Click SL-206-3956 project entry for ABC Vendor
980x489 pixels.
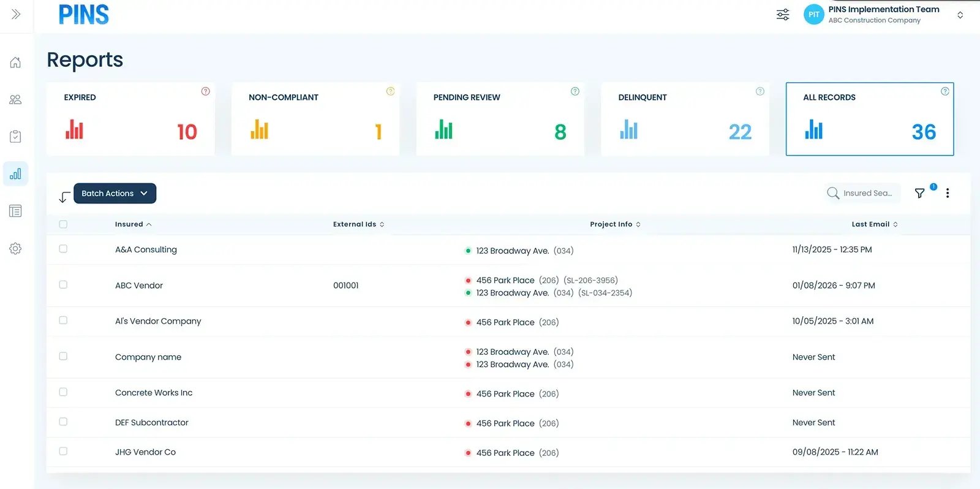pyautogui.click(x=590, y=280)
